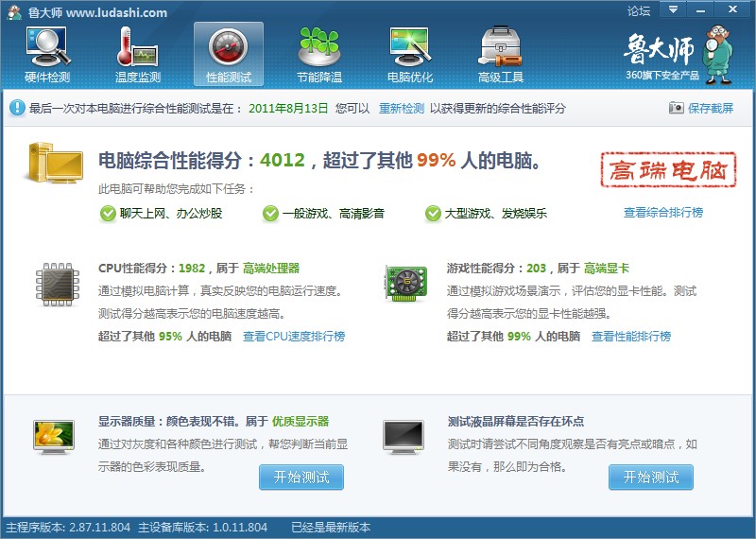Click the graphics card icon
The width and height of the screenshot is (756, 539).
(405, 285)
